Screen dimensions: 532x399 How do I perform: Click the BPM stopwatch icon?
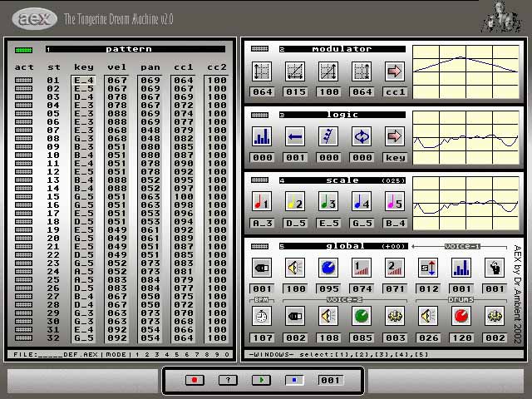click(262, 317)
